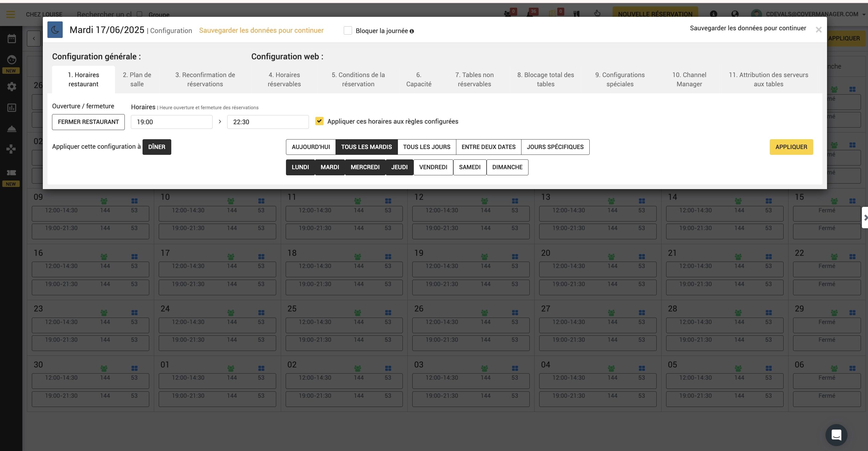Switch to 4. Horaires réservables tab
The height and width of the screenshot is (451, 868).
click(284, 80)
